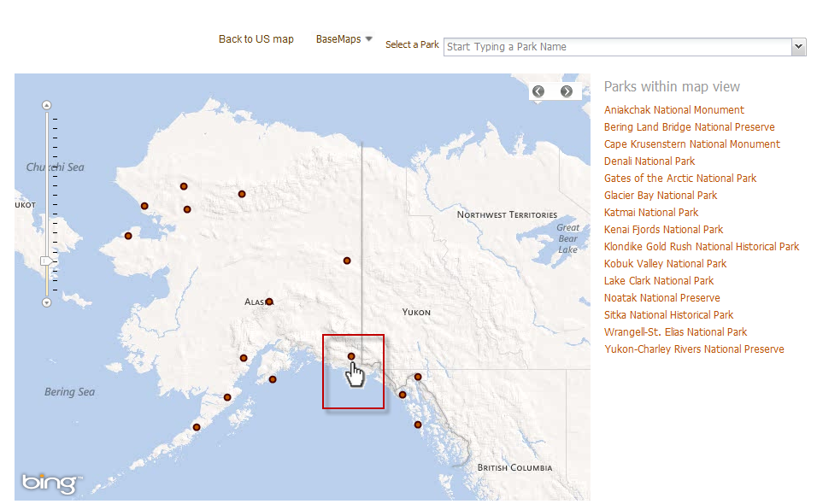Click the zoom slider handle
This screenshot has height=504, width=817.
click(47, 260)
